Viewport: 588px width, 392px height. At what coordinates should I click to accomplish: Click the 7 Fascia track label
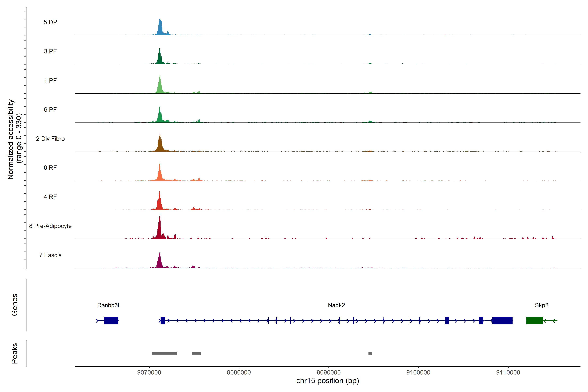point(50,255)
